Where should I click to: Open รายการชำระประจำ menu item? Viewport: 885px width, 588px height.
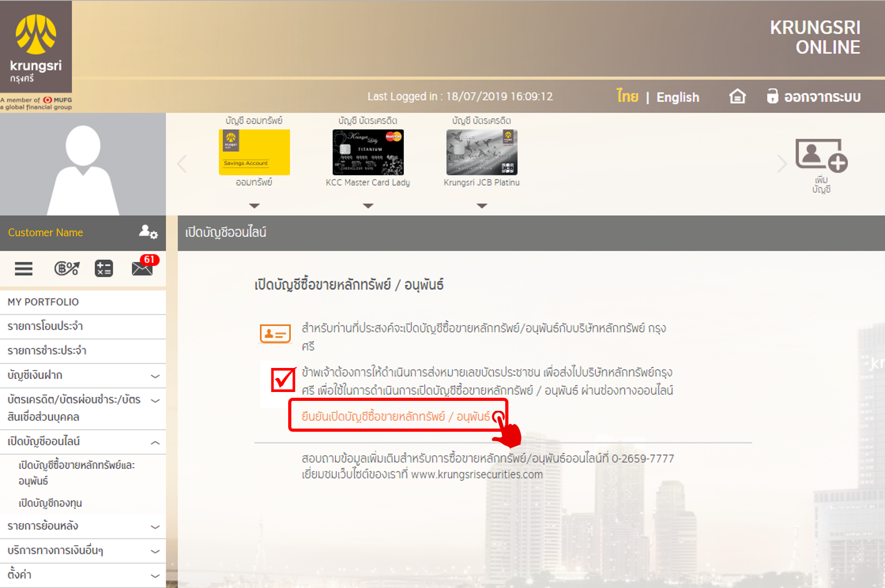[83, 351]
